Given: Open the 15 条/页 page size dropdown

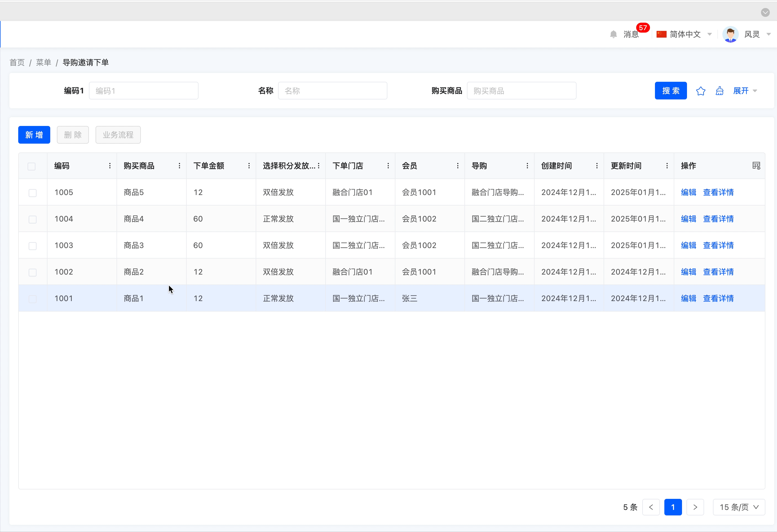Looking at the screenshot, I should (x=739, y=507).
